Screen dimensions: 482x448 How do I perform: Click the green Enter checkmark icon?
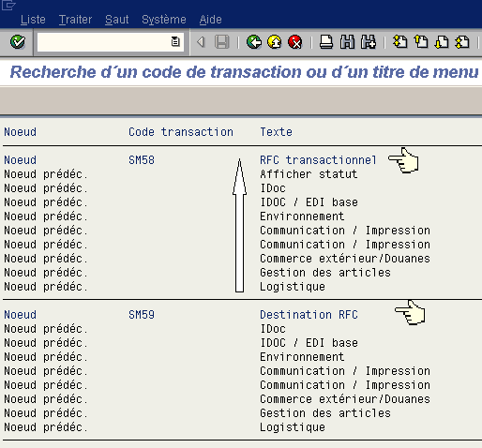pyautogui.click(x=18, y=42)
